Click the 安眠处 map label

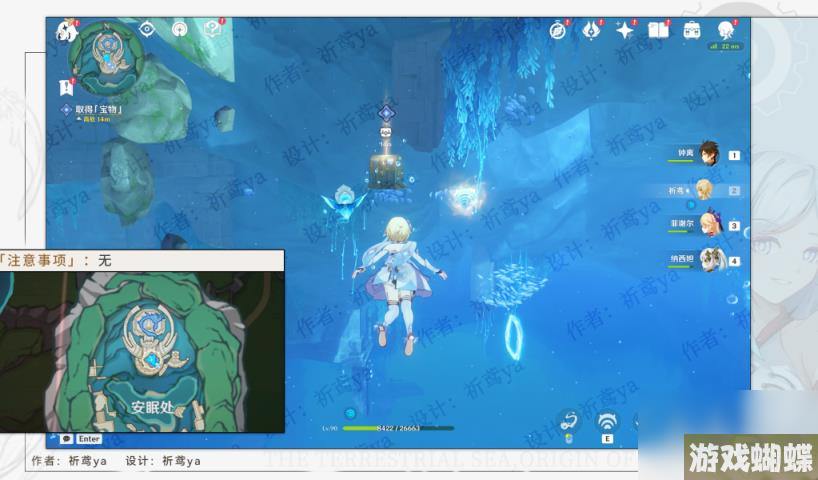pos(152,407)
